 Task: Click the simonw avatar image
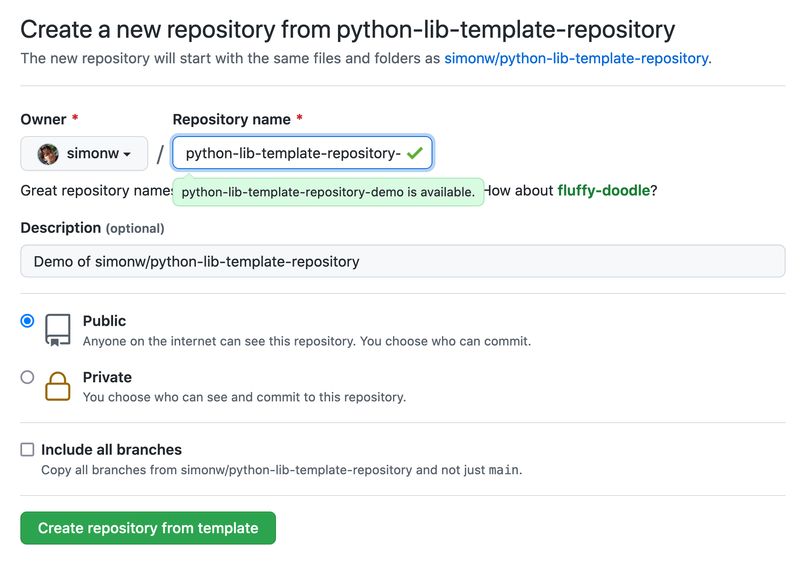pos(48,154)
